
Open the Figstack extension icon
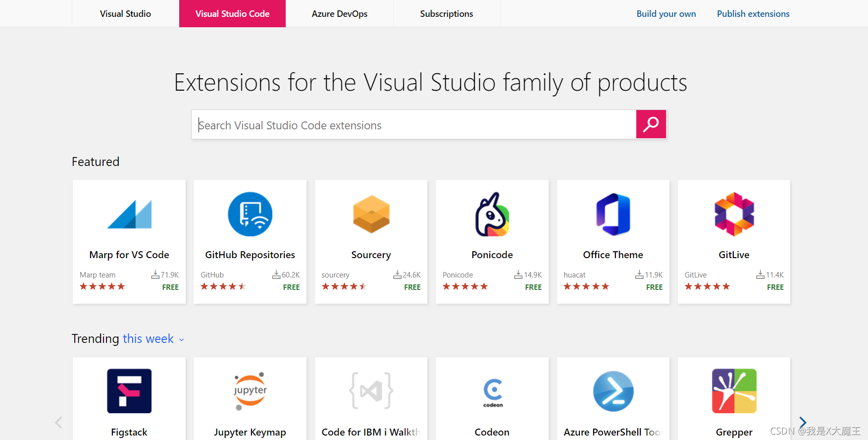(x=129, y=391)
